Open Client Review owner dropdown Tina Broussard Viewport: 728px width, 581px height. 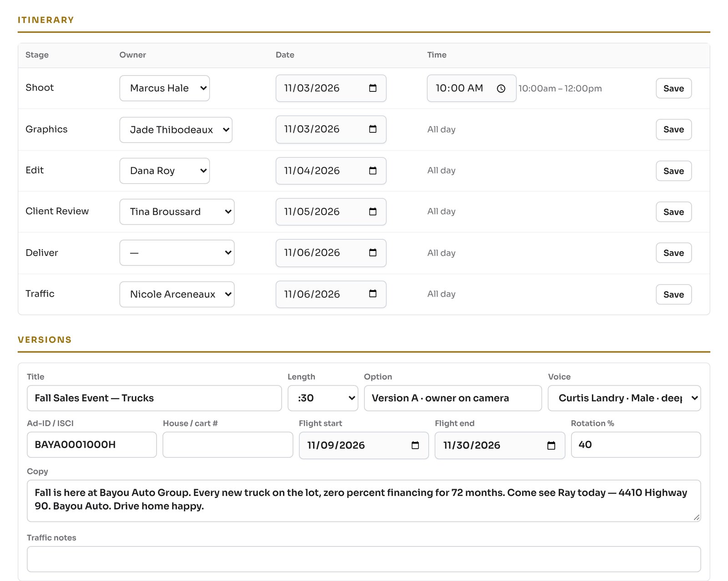(x=177, y=212)
